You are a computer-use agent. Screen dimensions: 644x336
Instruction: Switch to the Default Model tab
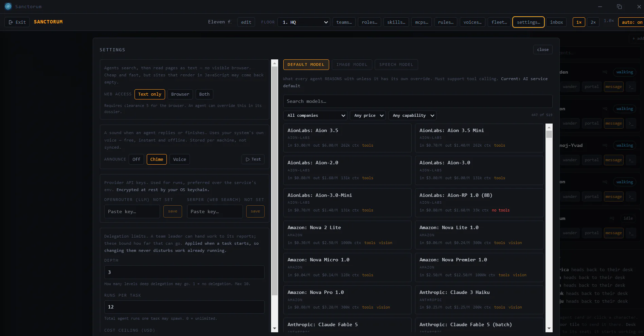coord(306,64)
